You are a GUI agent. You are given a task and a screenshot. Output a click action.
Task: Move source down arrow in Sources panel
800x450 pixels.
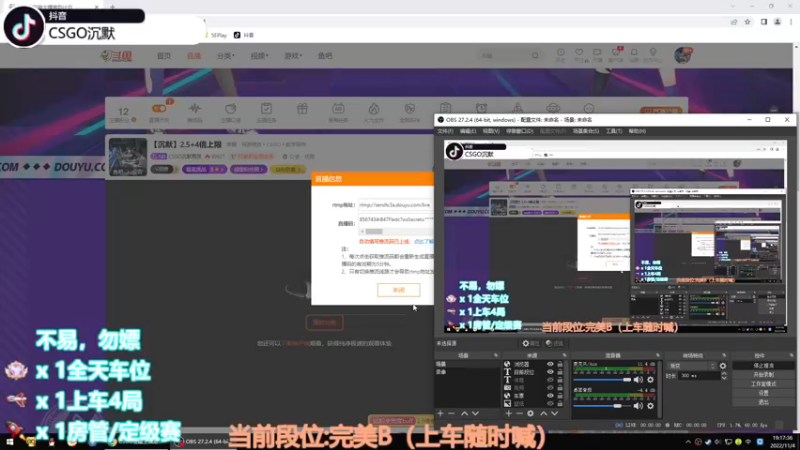pos(555,413)
